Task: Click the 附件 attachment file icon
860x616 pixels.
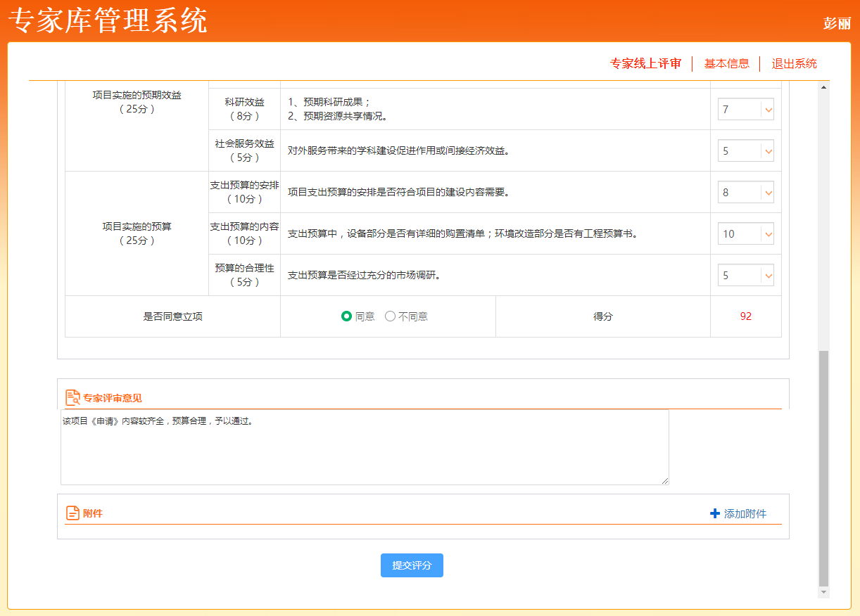Action: click(x=72, y=513)
